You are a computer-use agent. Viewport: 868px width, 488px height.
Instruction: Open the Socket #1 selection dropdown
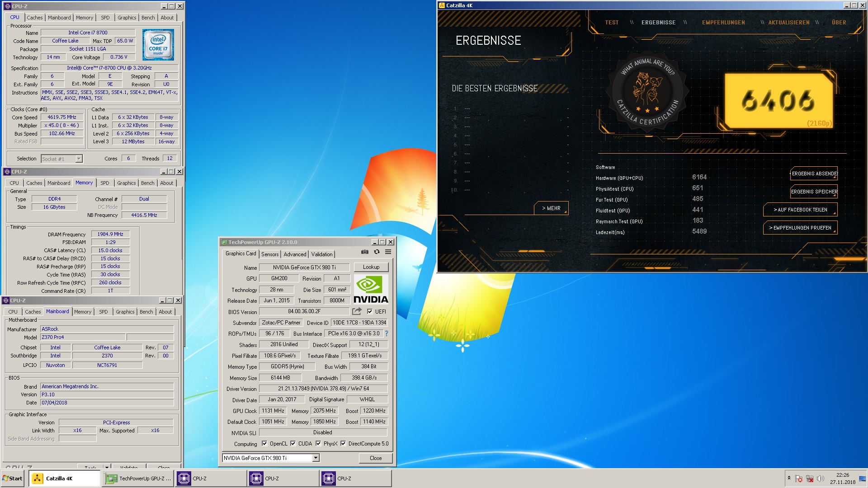(79, 159)
